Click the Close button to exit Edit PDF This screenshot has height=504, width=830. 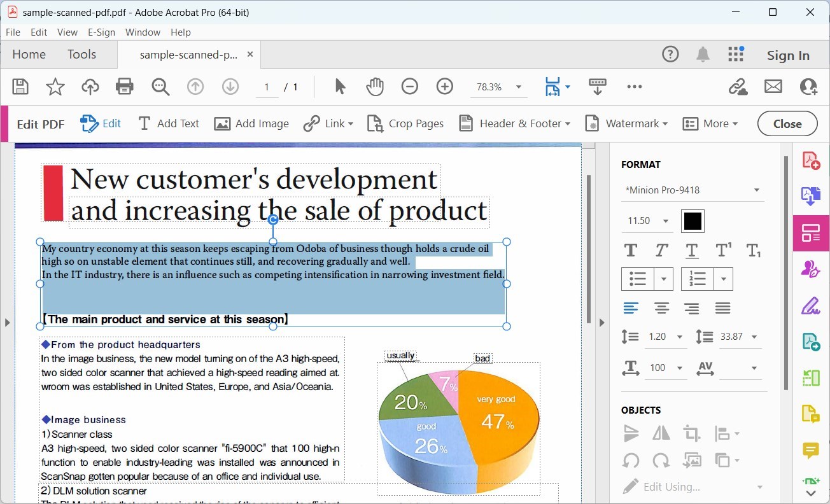[787, 123]
